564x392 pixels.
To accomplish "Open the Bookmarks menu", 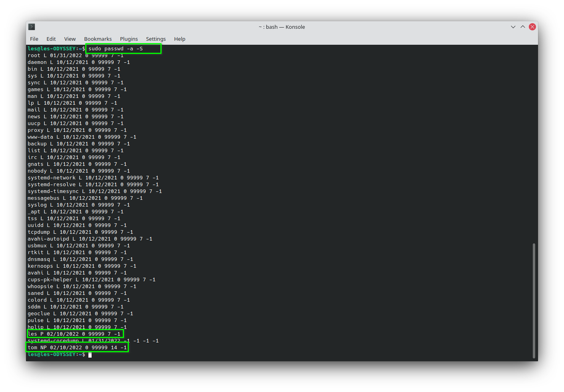I will pos(98,39).
